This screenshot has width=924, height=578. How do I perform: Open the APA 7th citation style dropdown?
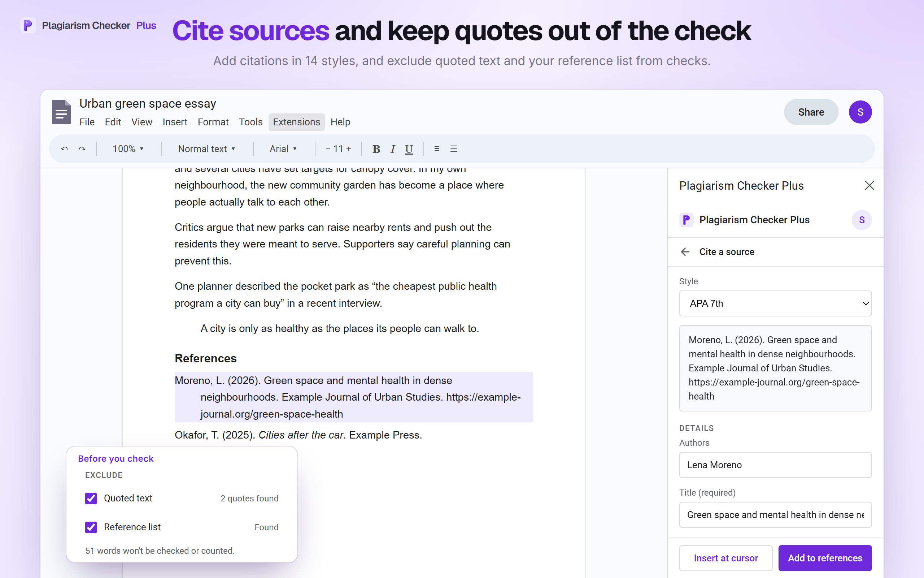click(775, 303)
